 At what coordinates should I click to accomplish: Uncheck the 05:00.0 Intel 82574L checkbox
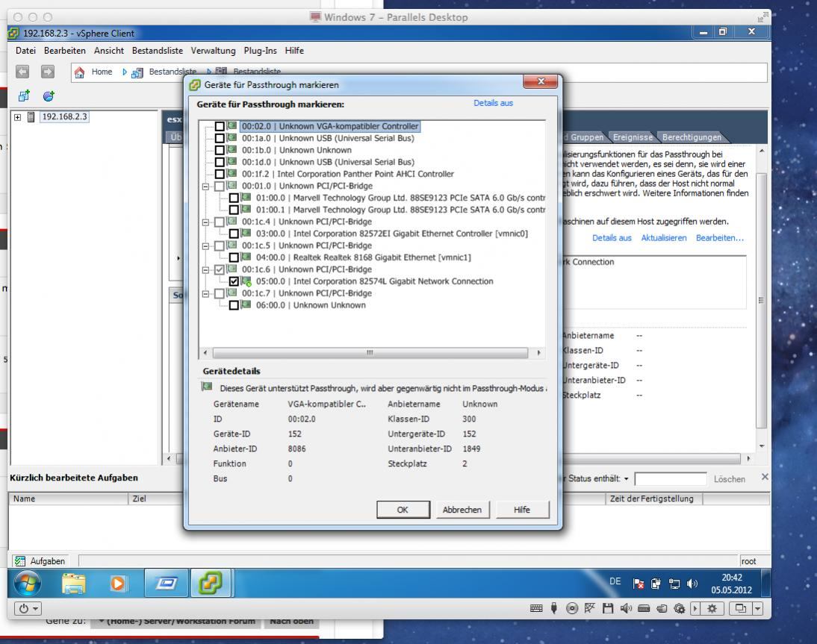tap(234, 281)
